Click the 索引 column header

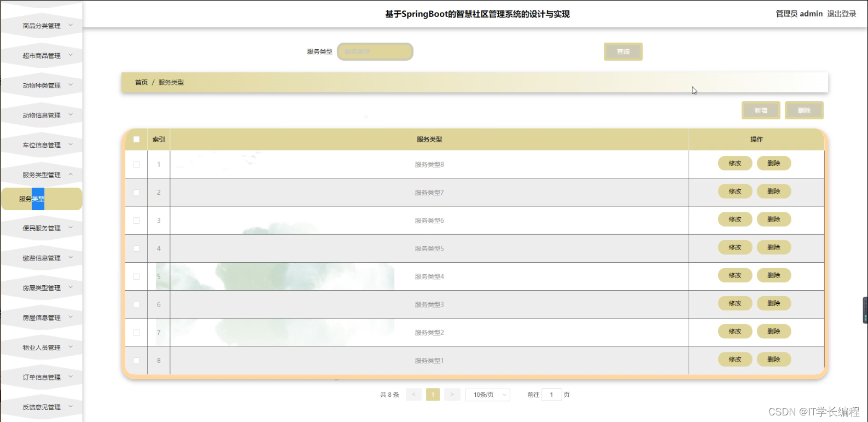click(x=159, y=139)
